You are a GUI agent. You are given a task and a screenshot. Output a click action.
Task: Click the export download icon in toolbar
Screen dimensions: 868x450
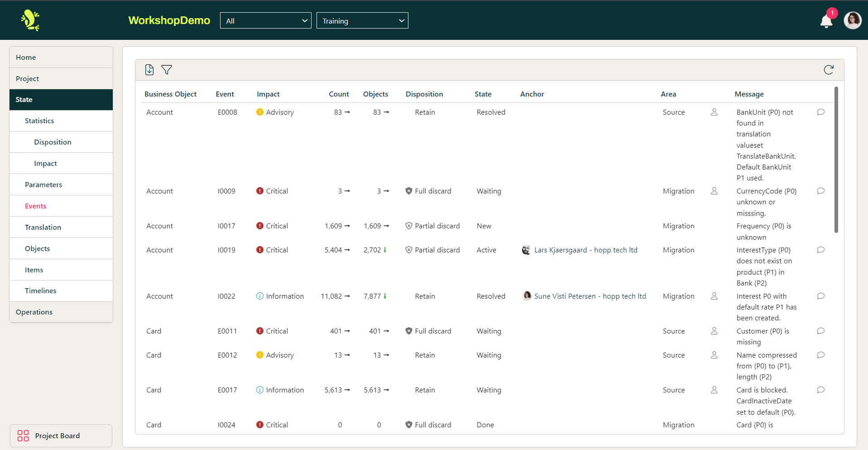(x=149, y=70)
